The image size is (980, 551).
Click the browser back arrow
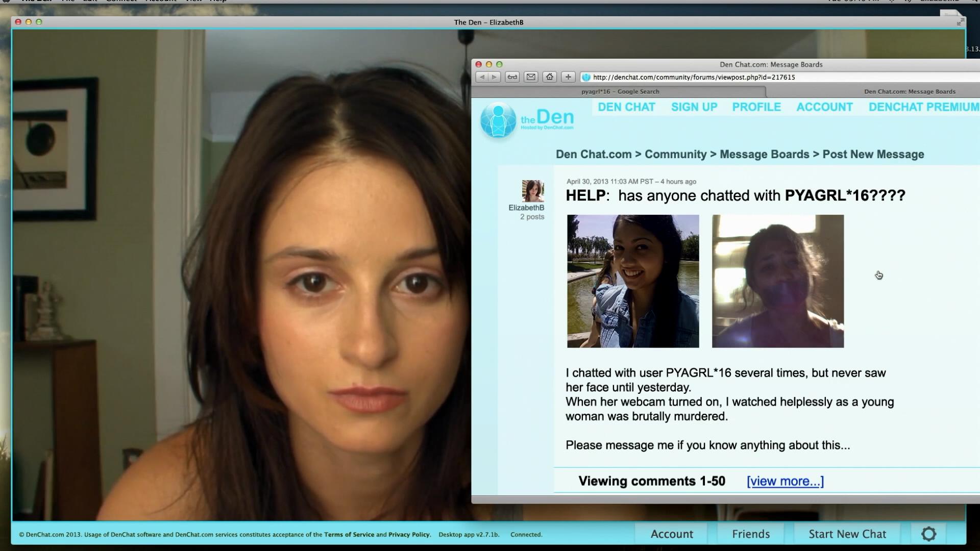(482, 77)
